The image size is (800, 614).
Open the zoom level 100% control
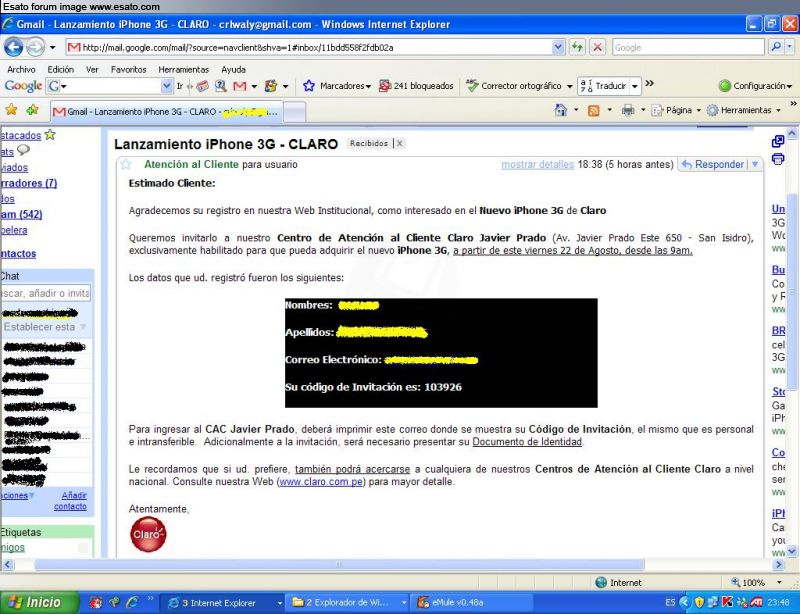point(757,582)
